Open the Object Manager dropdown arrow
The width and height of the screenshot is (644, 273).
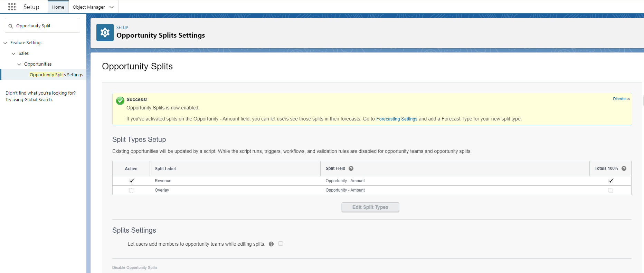(112, 7)
